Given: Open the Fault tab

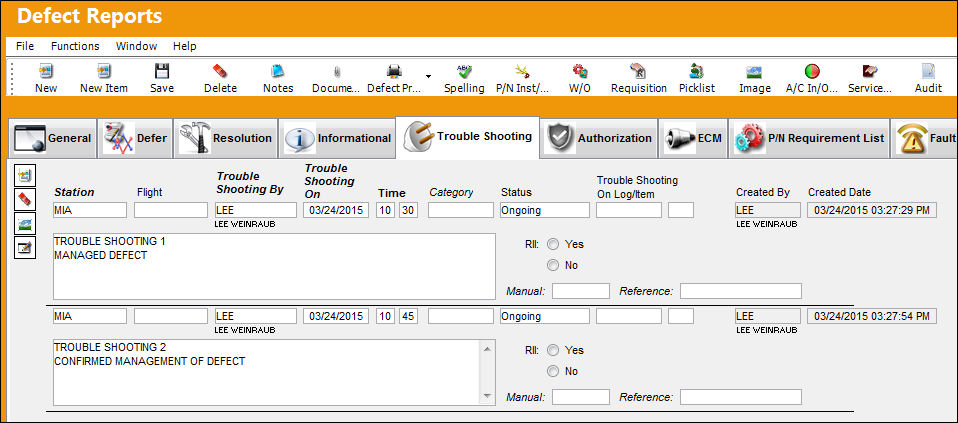Looking at the screenshot, I should (924, 139).
